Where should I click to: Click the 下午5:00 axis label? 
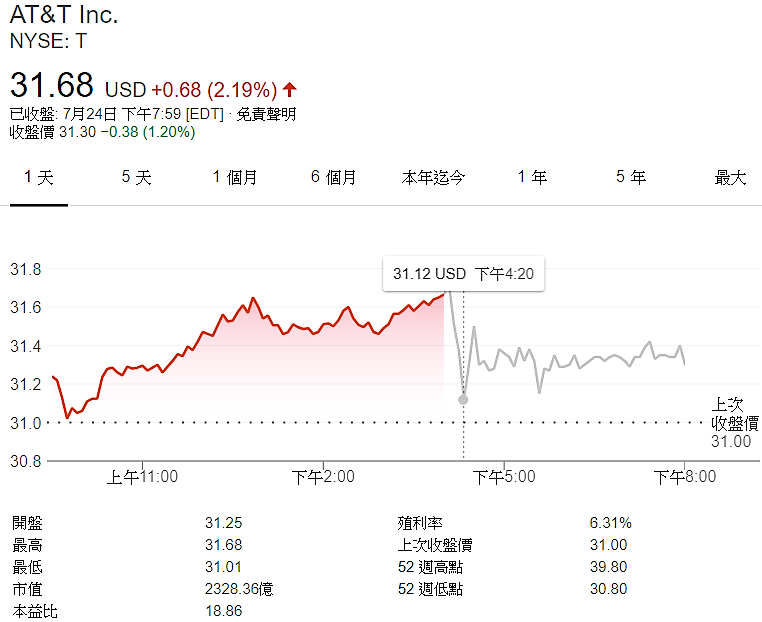click(x=504, y=477)
